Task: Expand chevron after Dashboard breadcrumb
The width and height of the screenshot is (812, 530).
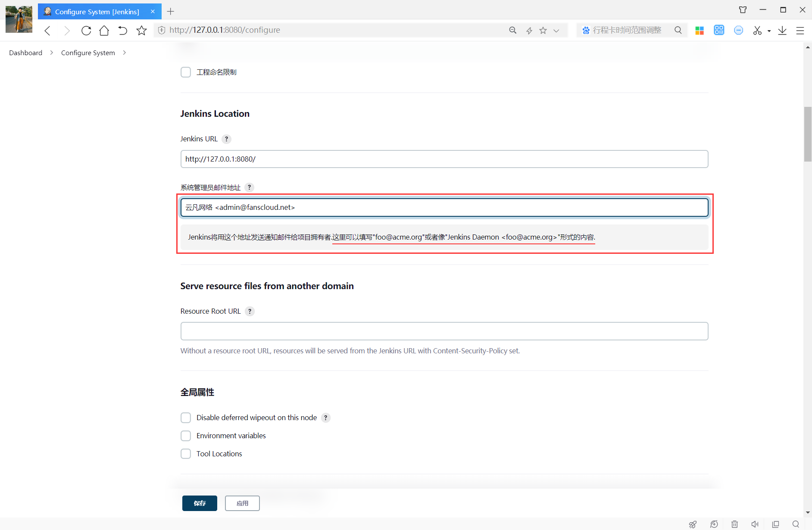Action: (x=51, y=53)
